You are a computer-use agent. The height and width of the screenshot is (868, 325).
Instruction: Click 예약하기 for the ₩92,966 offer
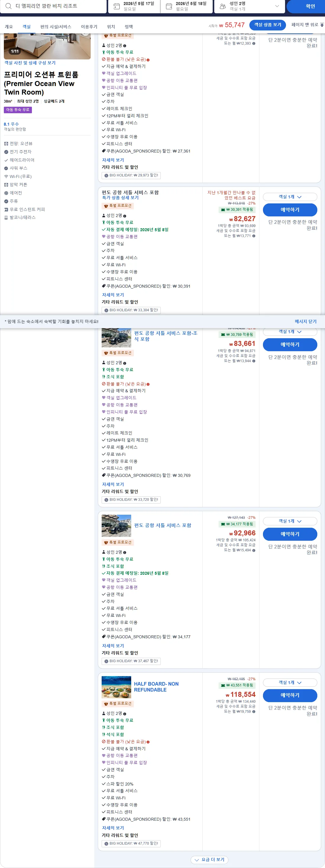[x=290, y=534]
